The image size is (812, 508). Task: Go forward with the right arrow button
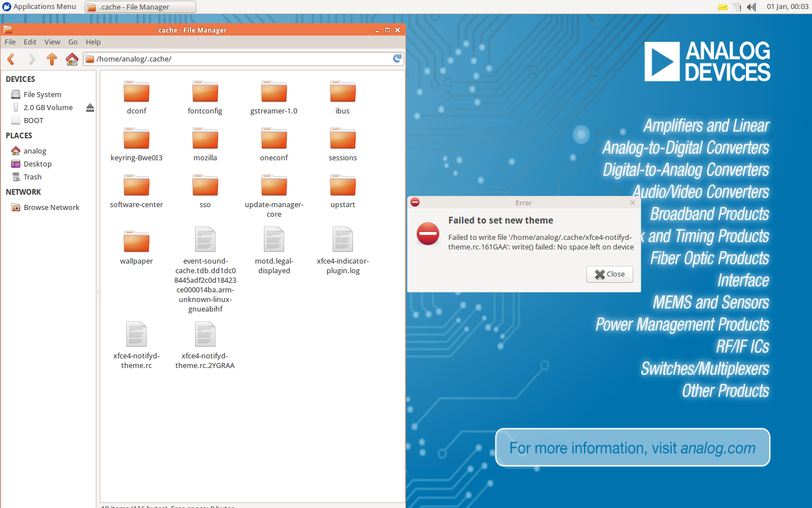pyautogui.click(x=32, y=59)
